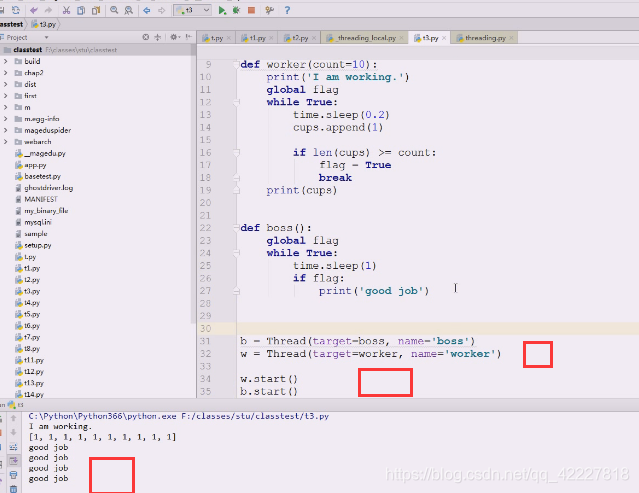639x493 pixels.
Task: Click console Down the Stack Trace arrow
Action: point(13,432)
